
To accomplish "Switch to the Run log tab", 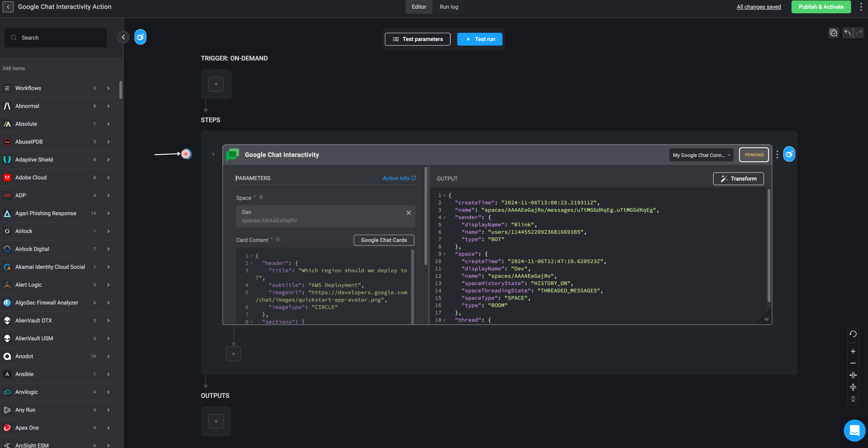I will point(449,7).
